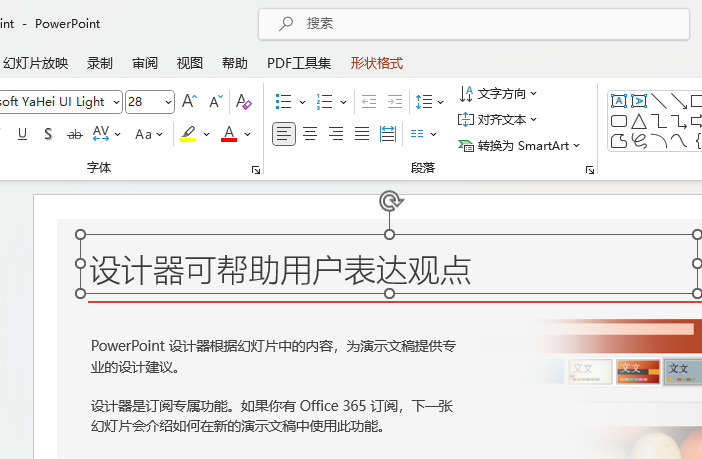This screenshot has height=459, width=702.
Task: Switch to the 视图 tab
Action: (190, 63)
